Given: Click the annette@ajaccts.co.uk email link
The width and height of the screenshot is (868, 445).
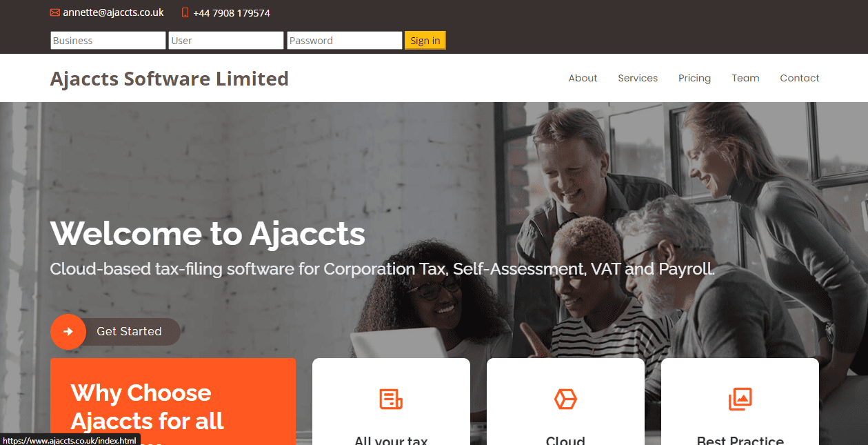Looking at the screenshot, I should 113,12.
